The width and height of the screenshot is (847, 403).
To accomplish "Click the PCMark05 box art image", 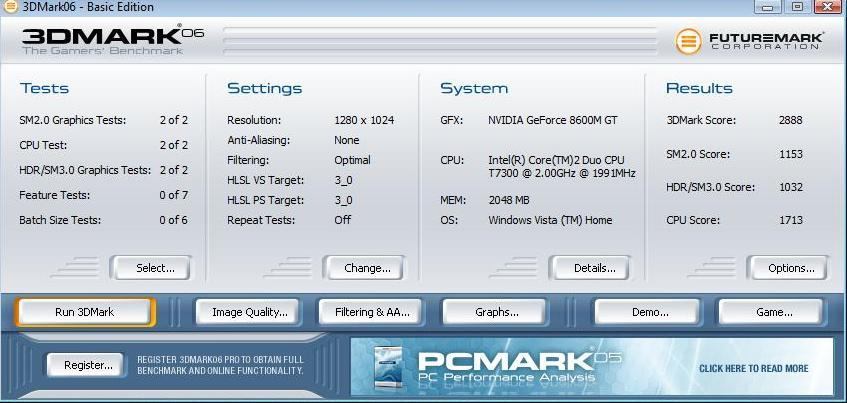I will pyautogui.click(x=389, y=368).
